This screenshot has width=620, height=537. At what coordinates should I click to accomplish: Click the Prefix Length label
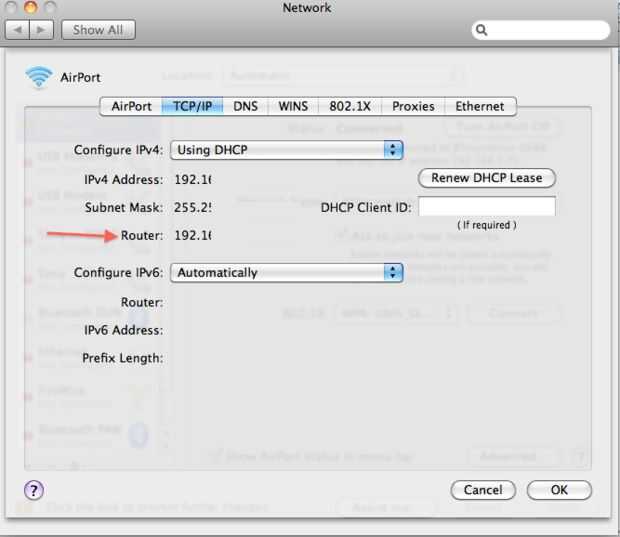point(123,358)
